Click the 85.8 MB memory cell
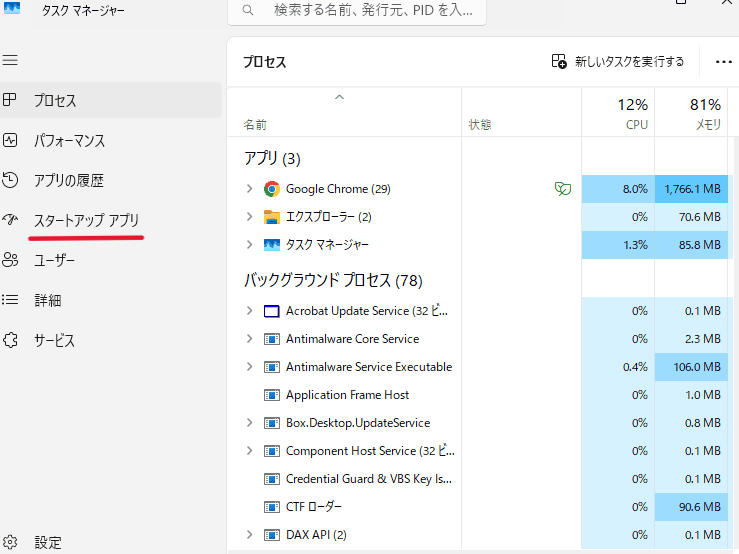The height and width of the screenshot is (554, 739). click(x=691, y=245)
